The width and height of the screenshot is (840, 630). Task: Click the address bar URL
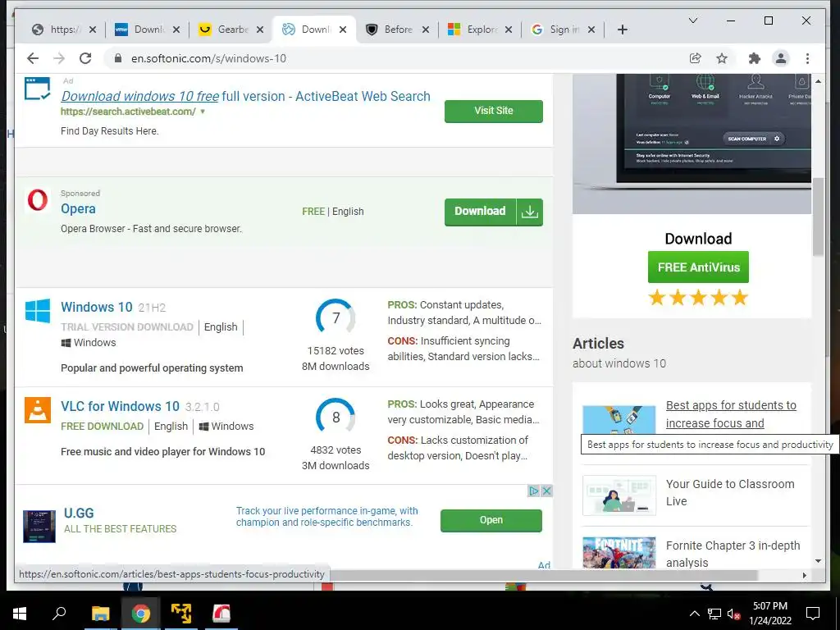(x=209, y=58)
